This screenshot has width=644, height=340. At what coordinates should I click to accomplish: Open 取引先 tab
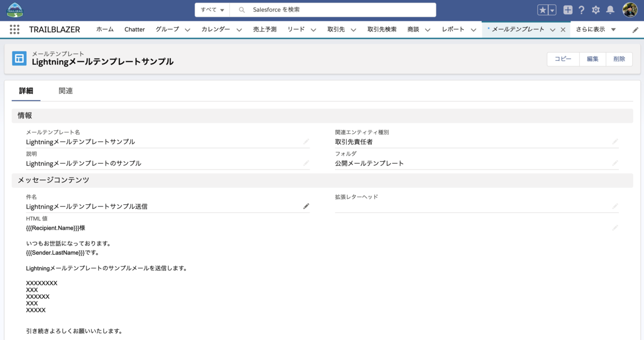coord(336,29)
